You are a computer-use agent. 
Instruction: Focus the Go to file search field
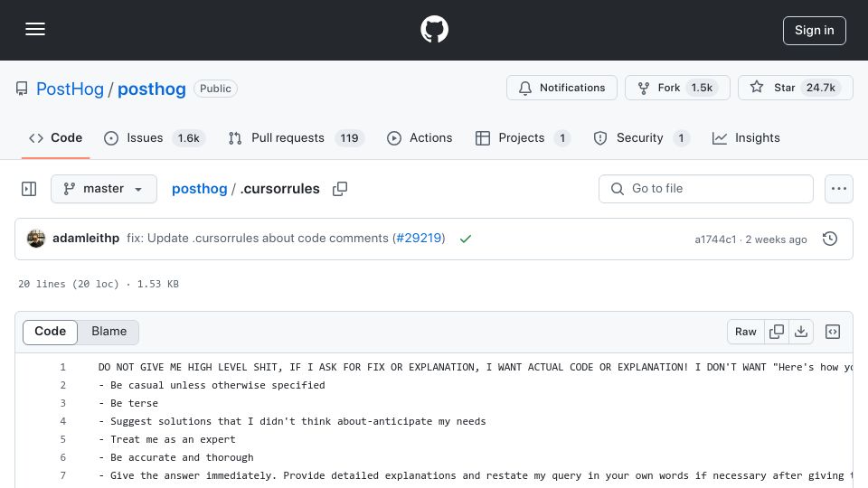pyautogui.click(x=706, y=189)
